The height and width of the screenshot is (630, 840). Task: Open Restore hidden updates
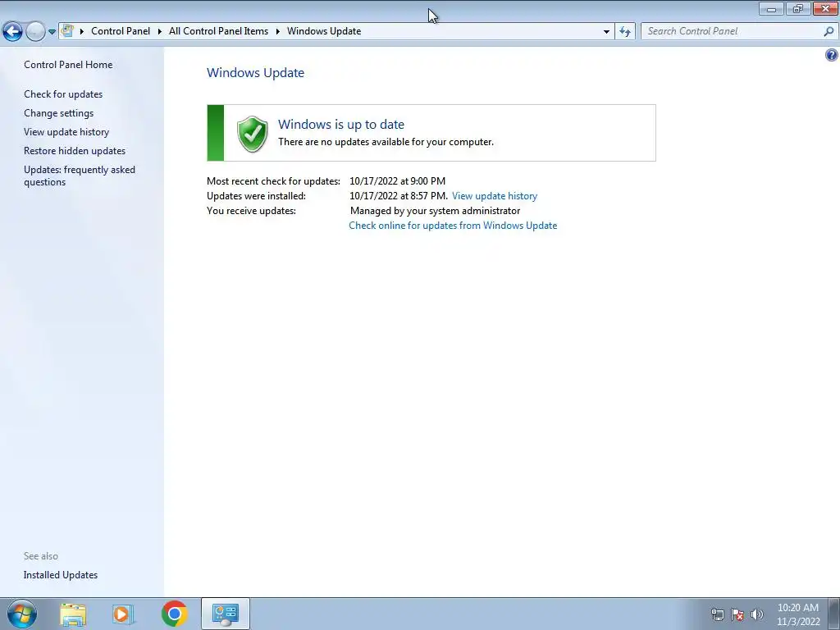click(75, 151)
